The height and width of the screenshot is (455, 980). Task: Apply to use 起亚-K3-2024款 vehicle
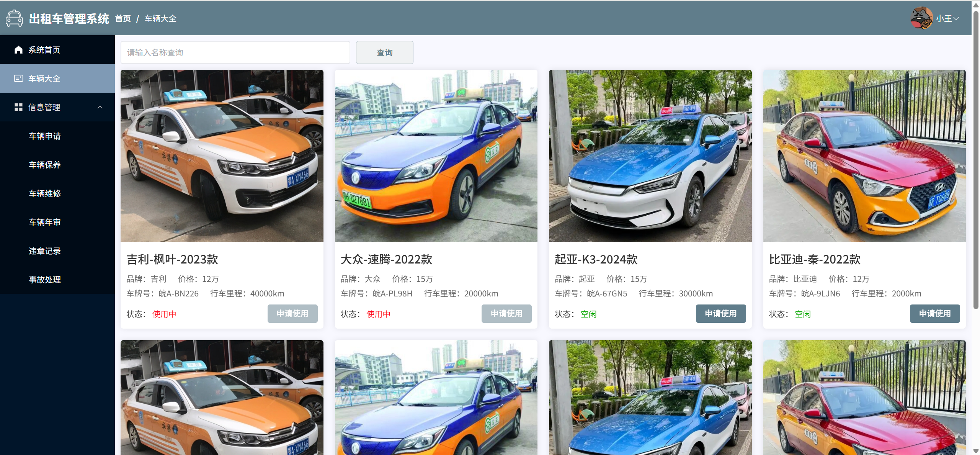click(720, 314)
